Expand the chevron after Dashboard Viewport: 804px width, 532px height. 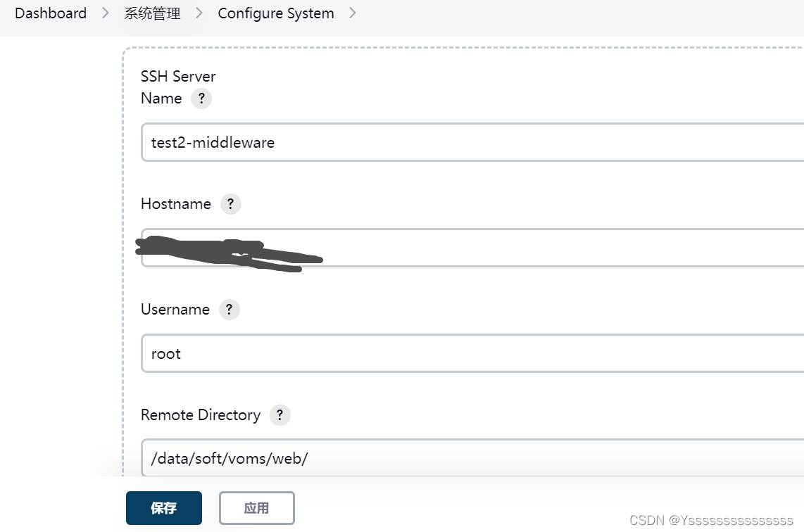[x=106, y=13]
